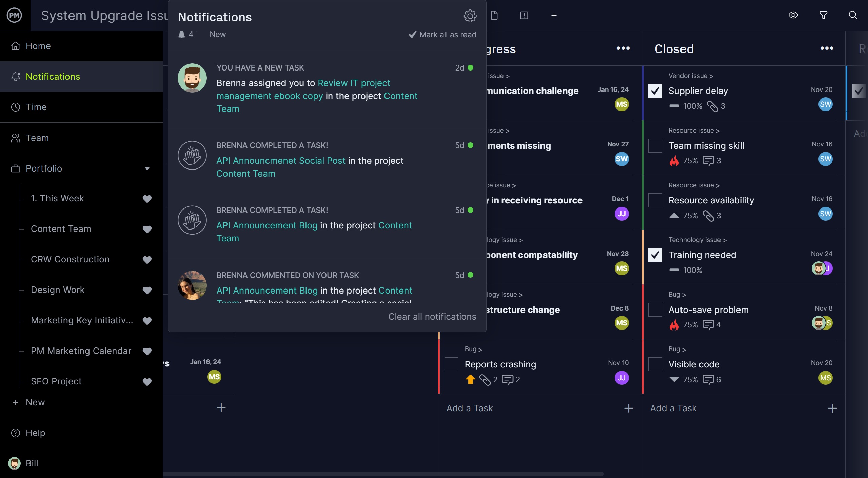This screenshot has width=868, height=478.
Task: Click 100% progress on Supplier delay
Action: pyautogui.click(x=692, y=106)
